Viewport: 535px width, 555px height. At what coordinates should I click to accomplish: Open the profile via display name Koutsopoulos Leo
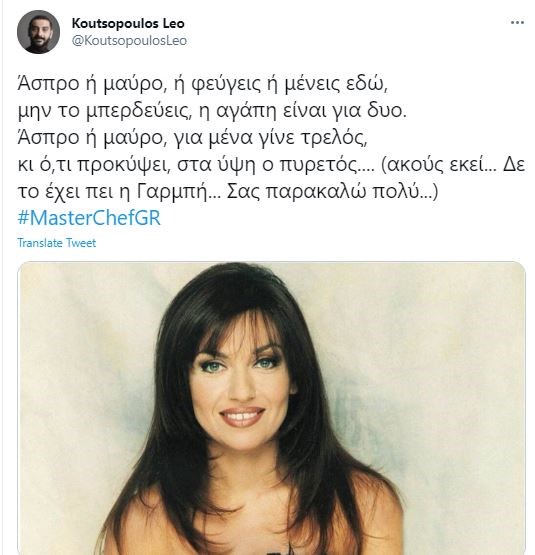pyautogui.click(x=128, y=23)
